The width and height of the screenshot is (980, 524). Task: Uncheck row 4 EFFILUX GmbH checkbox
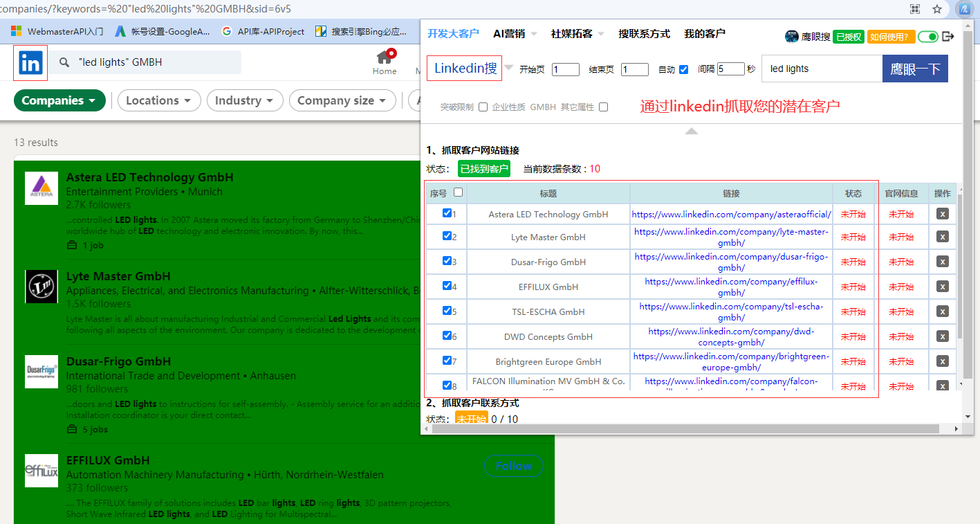tap(447, 285)
